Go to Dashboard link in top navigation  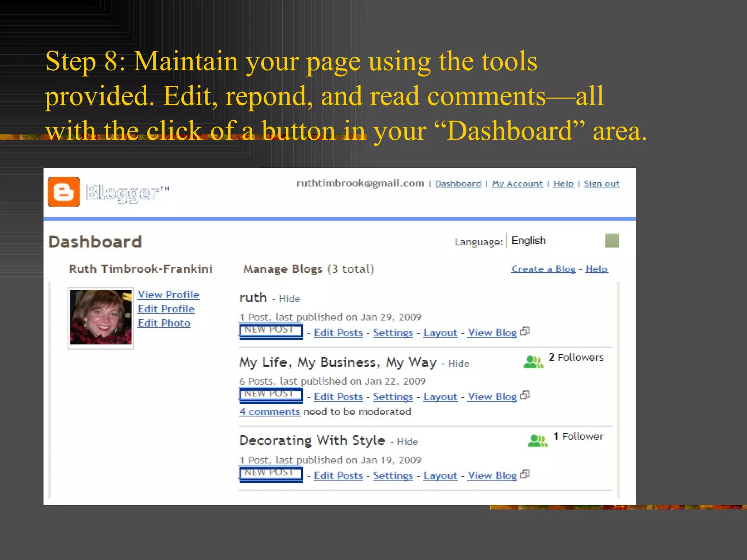(458, 184)
